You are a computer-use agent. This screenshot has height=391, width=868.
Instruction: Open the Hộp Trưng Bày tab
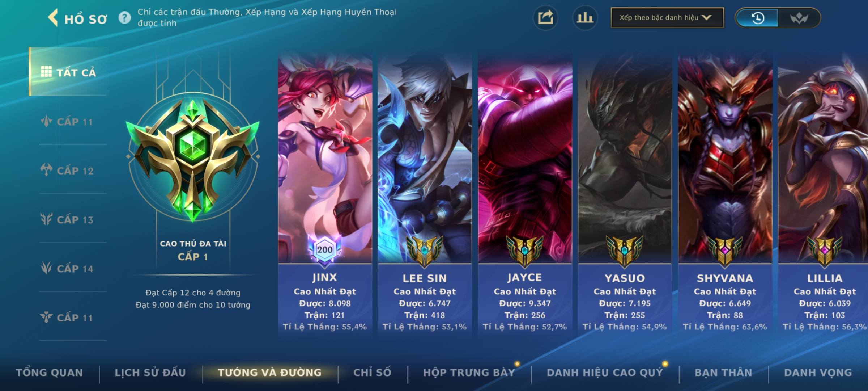click(x=469, y=373)
